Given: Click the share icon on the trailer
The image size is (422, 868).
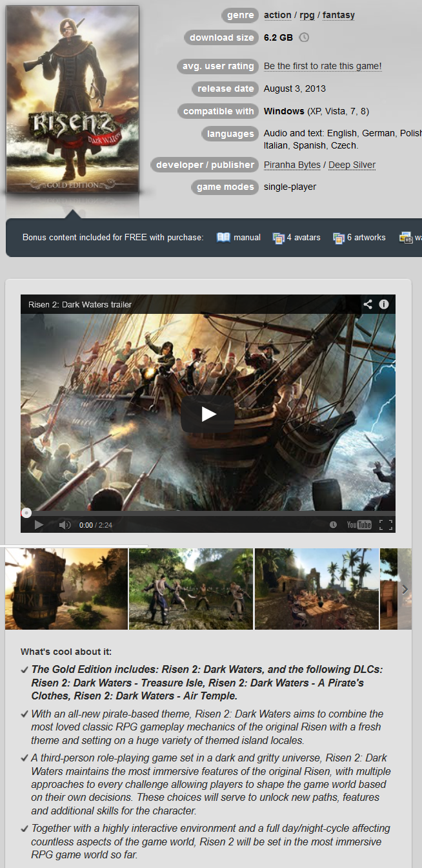Looking at the screenshot, I should click(x=368, y=304).
